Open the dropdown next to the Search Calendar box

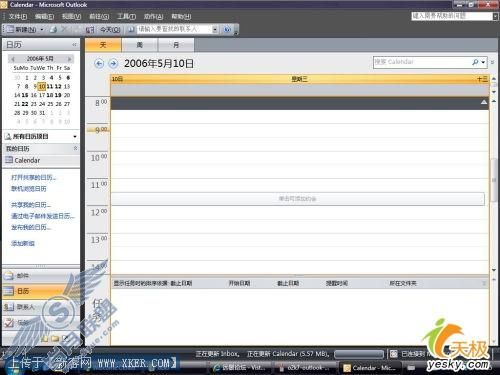(483, 62)
